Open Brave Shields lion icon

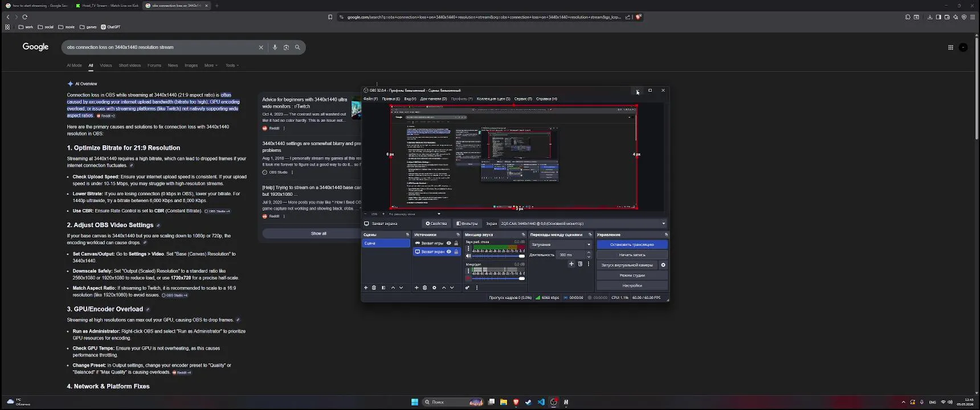(639, 17)
